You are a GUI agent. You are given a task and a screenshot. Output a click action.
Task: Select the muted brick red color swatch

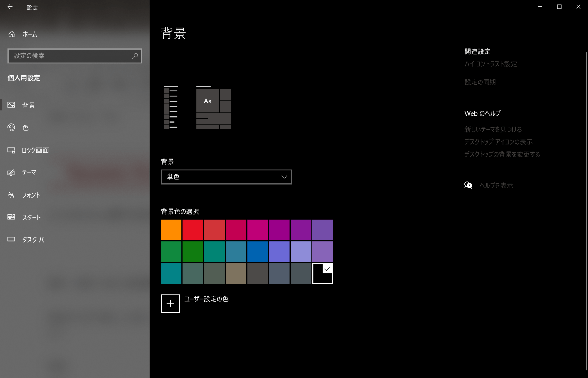click(214, 230)
